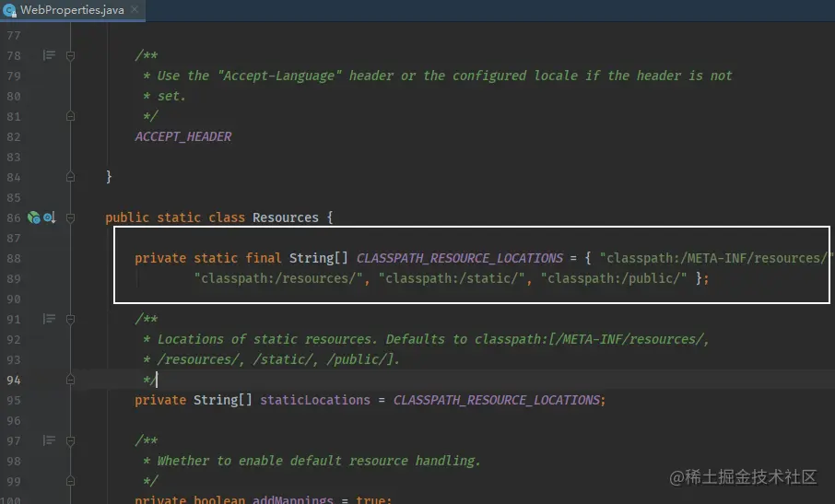Toggle rendered doc view icon on line 91
The width and height of the screenshot is (835, 504).
(49, 318)
